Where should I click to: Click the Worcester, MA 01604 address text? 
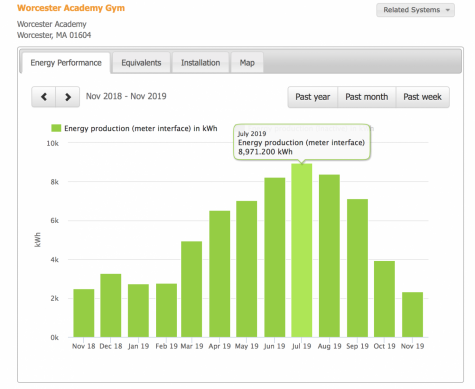pos(54,35)
